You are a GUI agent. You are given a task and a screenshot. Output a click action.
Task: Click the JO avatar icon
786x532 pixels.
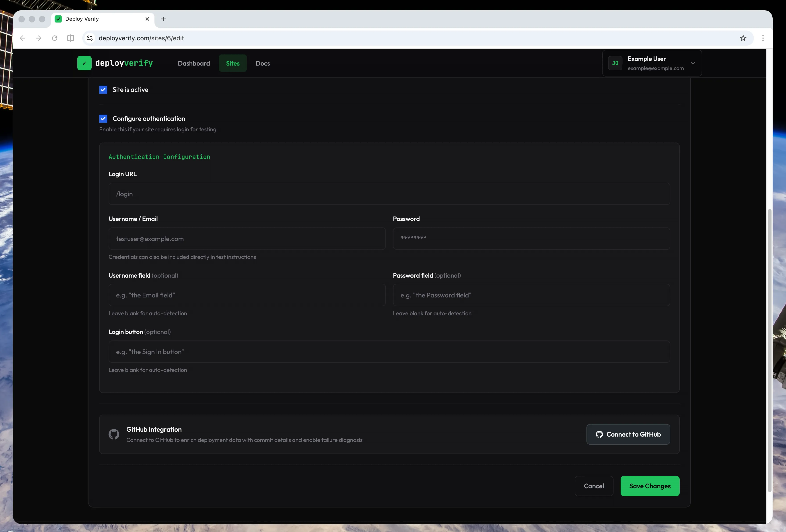tap(615, 63)
